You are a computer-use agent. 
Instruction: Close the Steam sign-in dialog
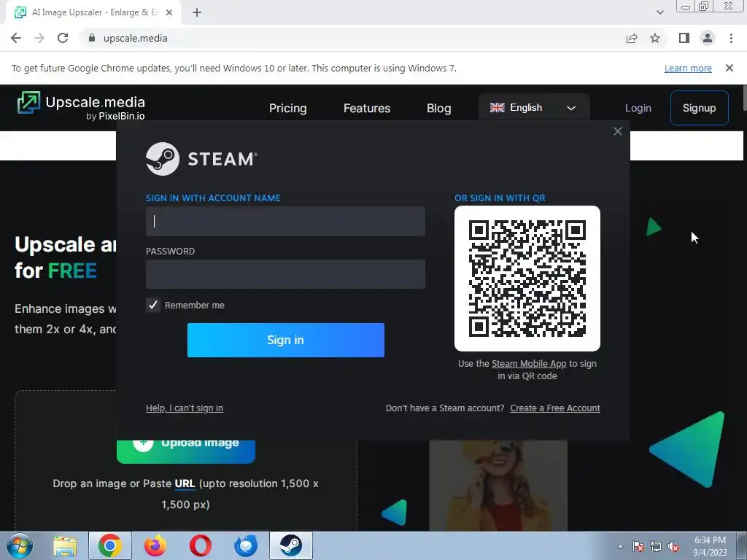tap(617, 131)
